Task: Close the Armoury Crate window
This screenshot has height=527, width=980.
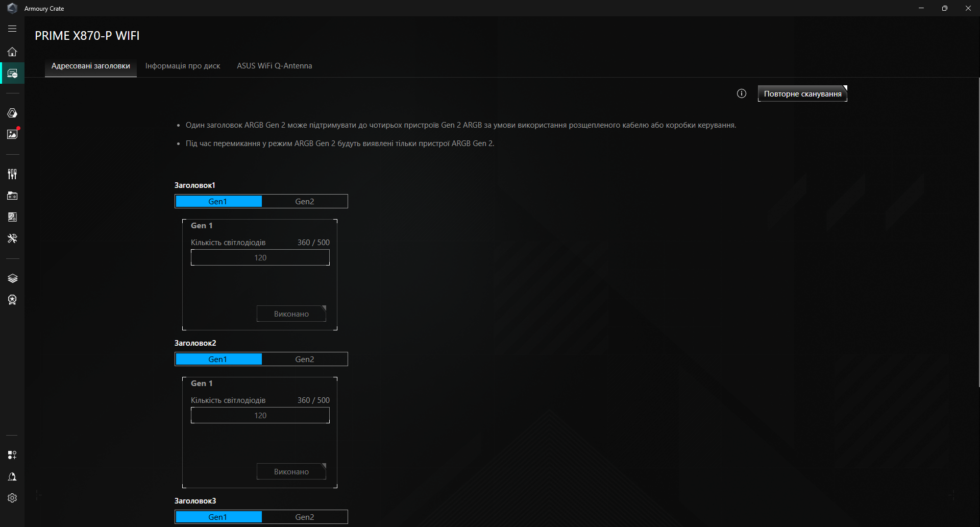Action: pyautogui.click(x=968, y=8)
